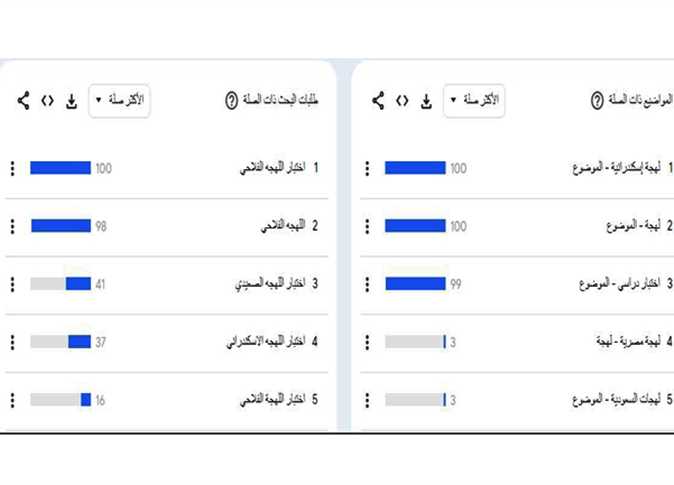Click the score bar for query valued 98
Image resolution: width=674 pixels, height=485 pixels.
pos(61,226)
